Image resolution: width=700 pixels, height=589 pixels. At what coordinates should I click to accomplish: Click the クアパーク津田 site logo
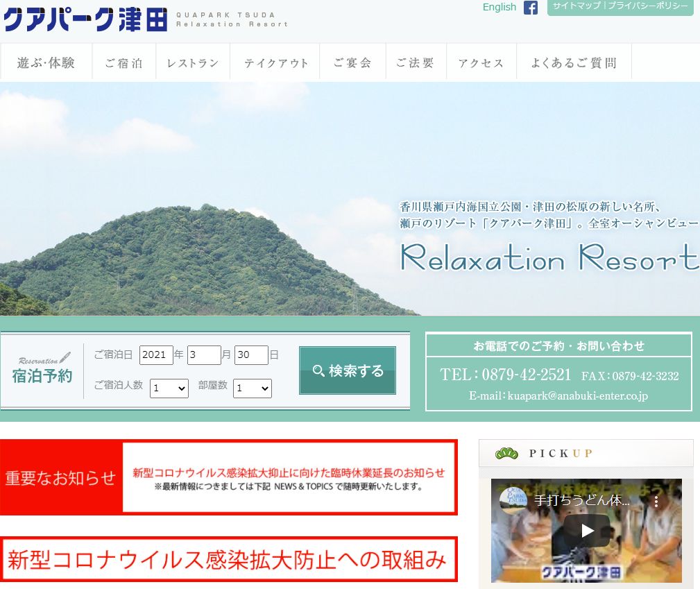click(86, 19)
